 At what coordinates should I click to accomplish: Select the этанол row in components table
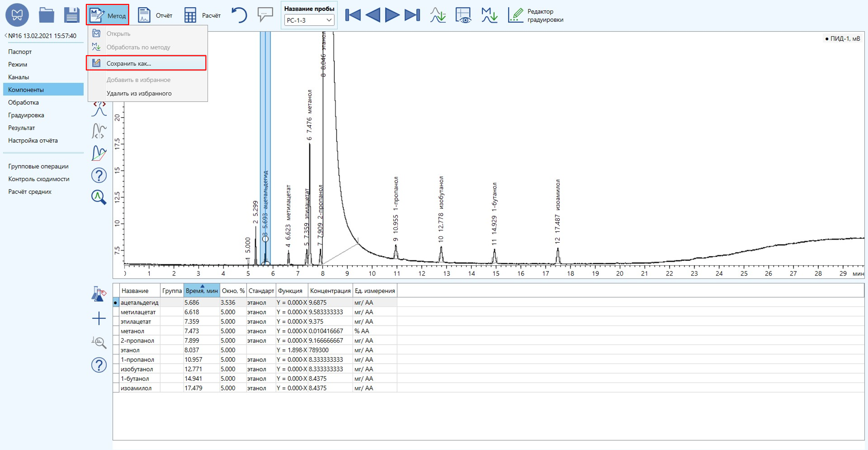[130, 350]
